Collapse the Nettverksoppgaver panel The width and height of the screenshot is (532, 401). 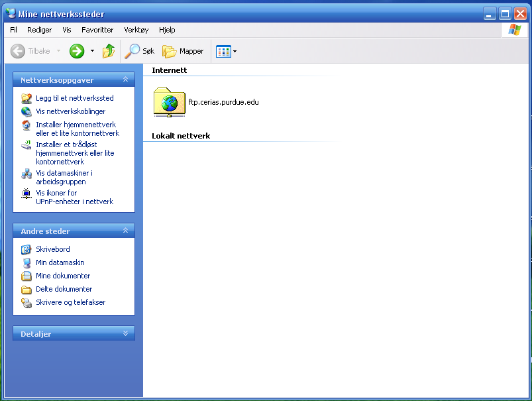click(x=125, y=80)
